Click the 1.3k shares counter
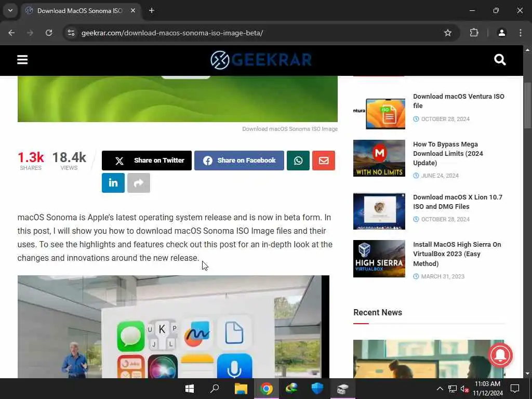The height and width of the screenshot is (399, 532). [x=31, y=161]
